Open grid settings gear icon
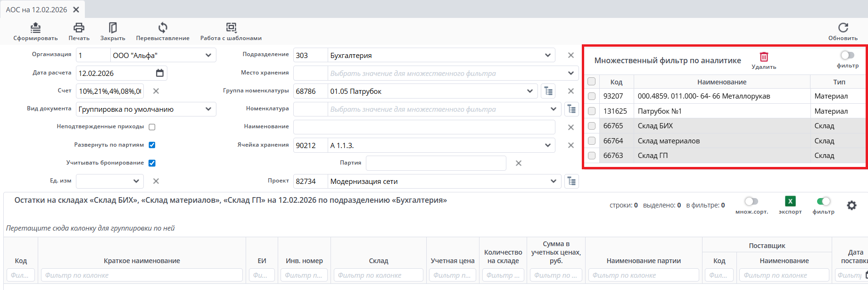 (851, 206)
